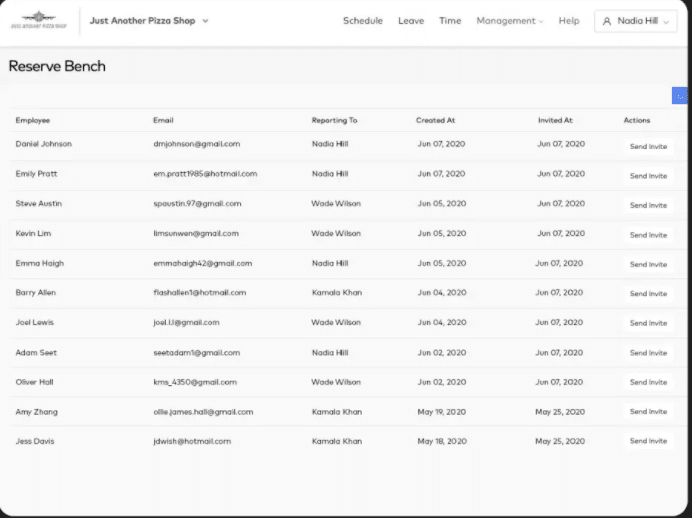This screenshot has height=518, width=692.
Task: Open the Leave menu item
Action: point(410,21)
